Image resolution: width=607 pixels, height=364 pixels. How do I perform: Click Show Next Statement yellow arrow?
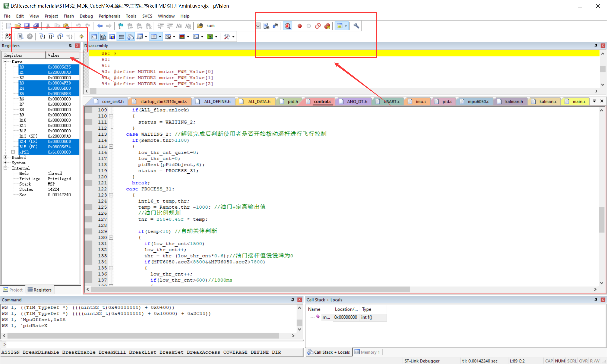pos(81,37)
